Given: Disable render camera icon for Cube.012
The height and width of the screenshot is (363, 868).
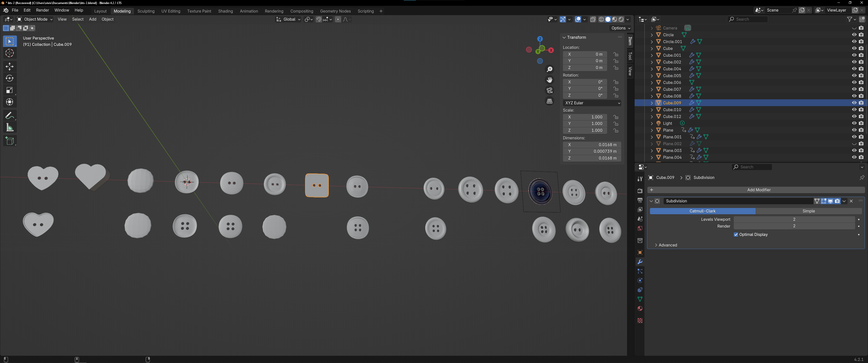Looking at the screenshot, I should pos(861,116).
